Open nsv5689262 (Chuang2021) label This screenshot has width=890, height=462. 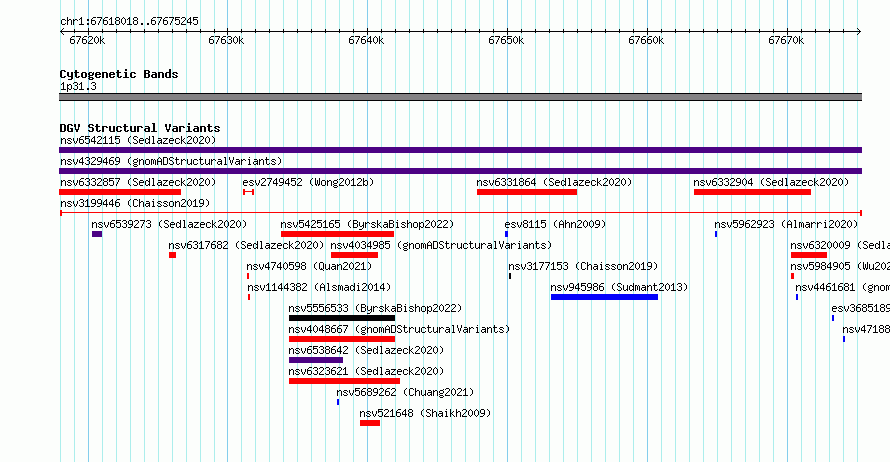[x=405, y=392]
